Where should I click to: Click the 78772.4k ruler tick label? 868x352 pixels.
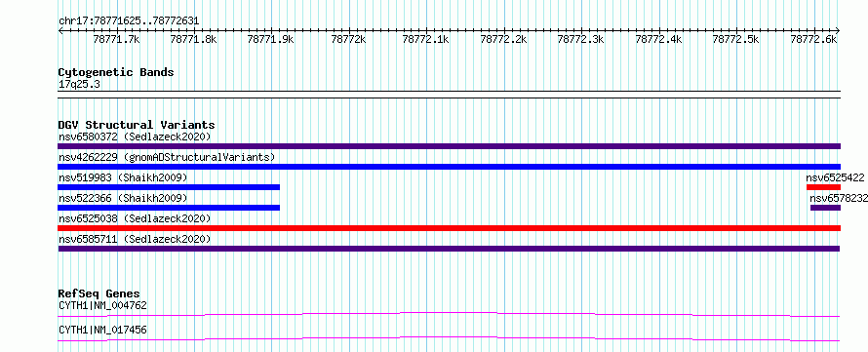658,40
